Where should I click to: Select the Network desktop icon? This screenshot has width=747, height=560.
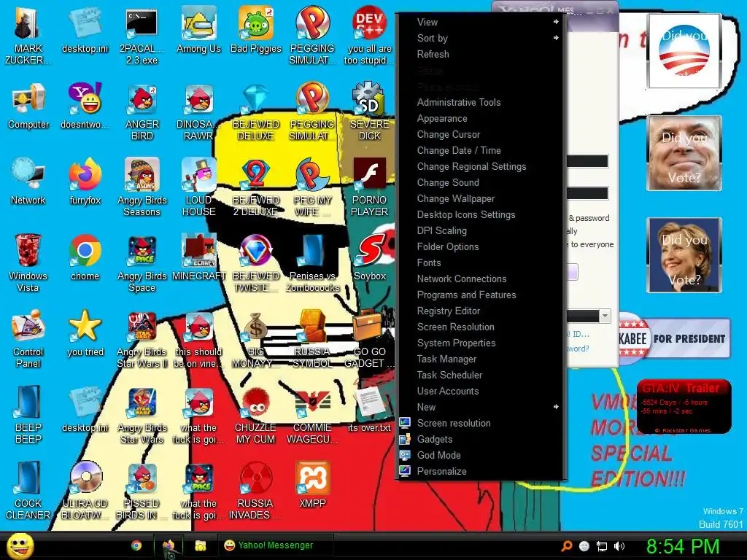tap(28, 182)
